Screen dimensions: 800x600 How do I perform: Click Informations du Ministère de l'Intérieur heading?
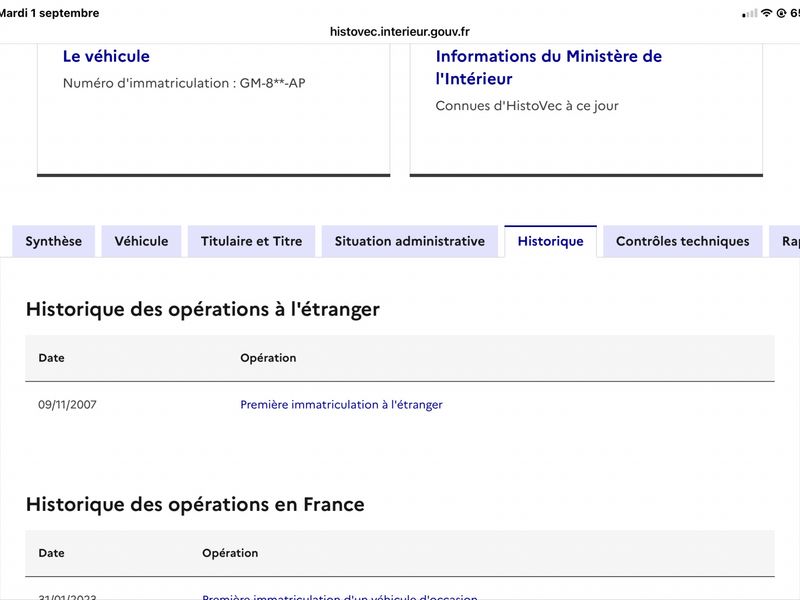(x=548, y=67)
